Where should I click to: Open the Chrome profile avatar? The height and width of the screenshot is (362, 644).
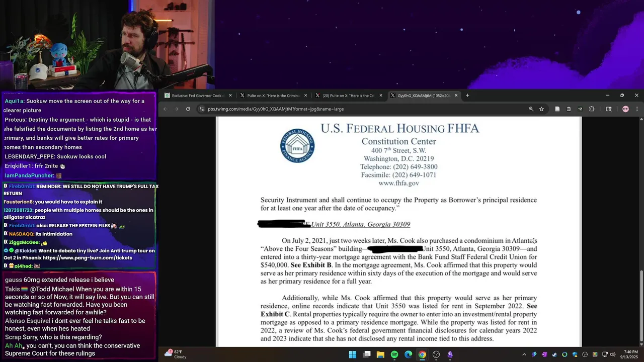[x=625, y=109]
